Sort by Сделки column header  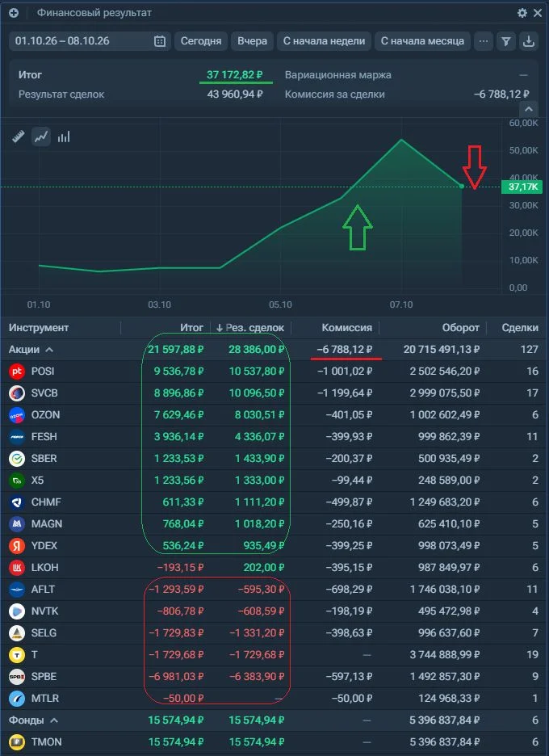[520, 328]
